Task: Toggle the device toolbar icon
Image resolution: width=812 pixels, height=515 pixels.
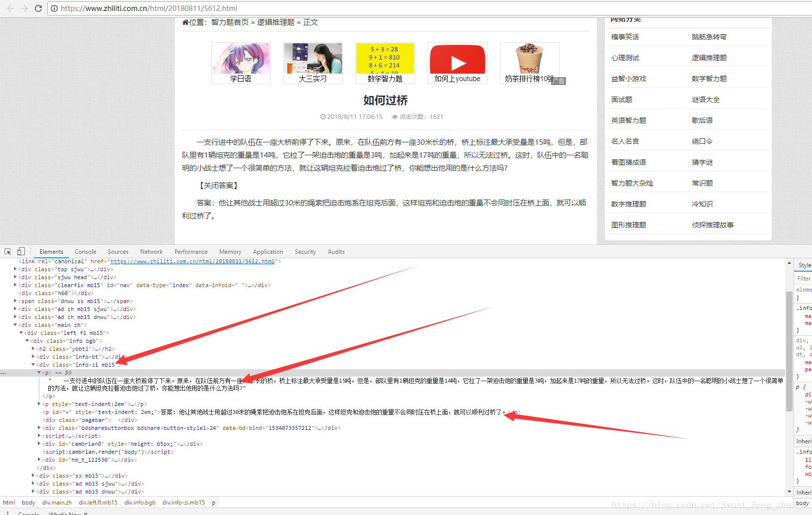Action: coord(21,252)
